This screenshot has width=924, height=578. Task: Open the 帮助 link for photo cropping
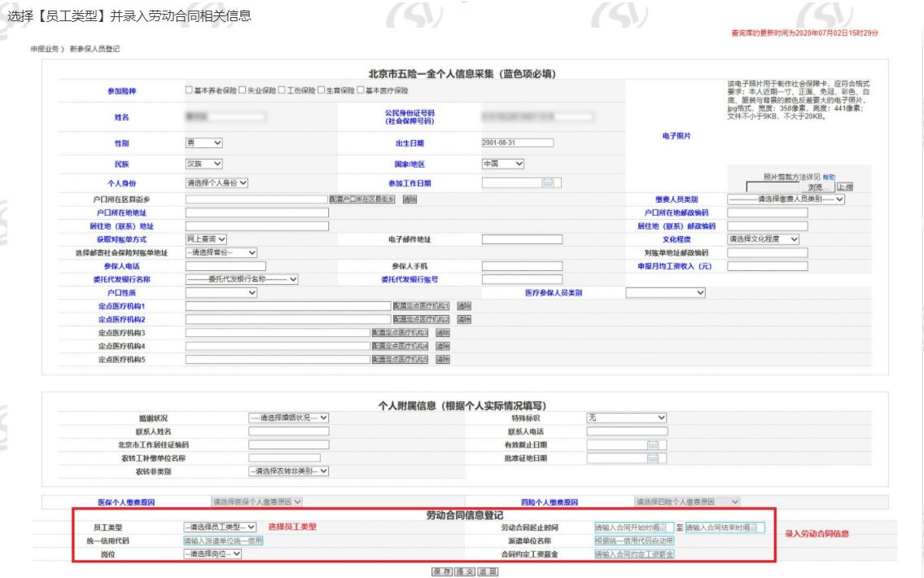(x=829, y=177)
